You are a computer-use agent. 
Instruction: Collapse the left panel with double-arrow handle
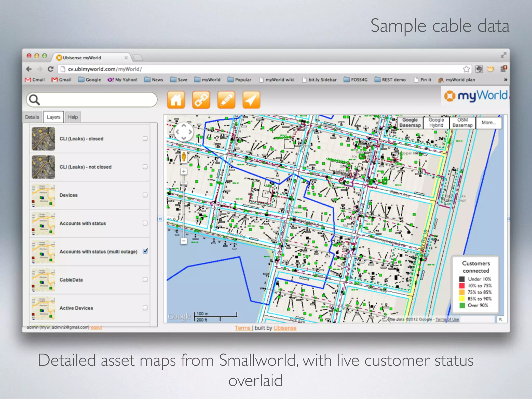tap(160, 219)
